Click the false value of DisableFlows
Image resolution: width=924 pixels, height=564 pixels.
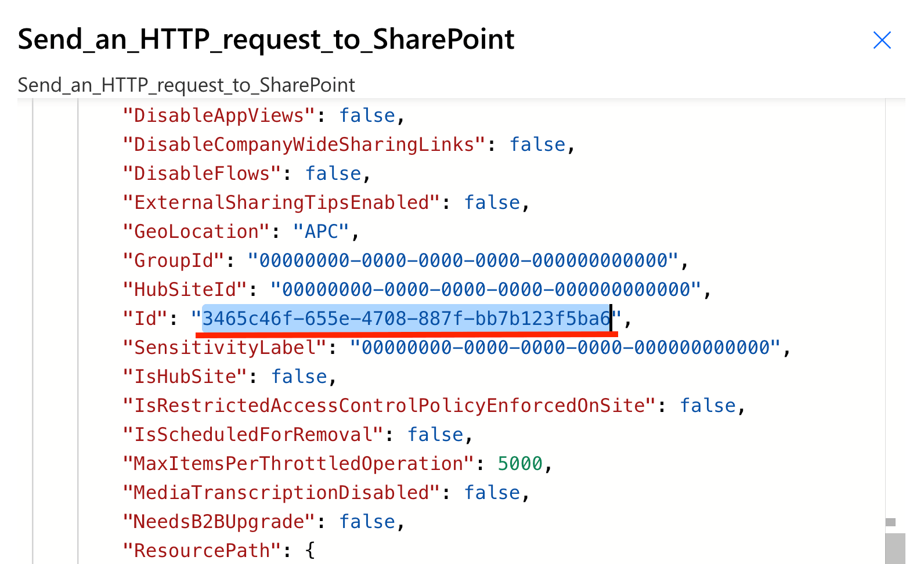[333, 173]
